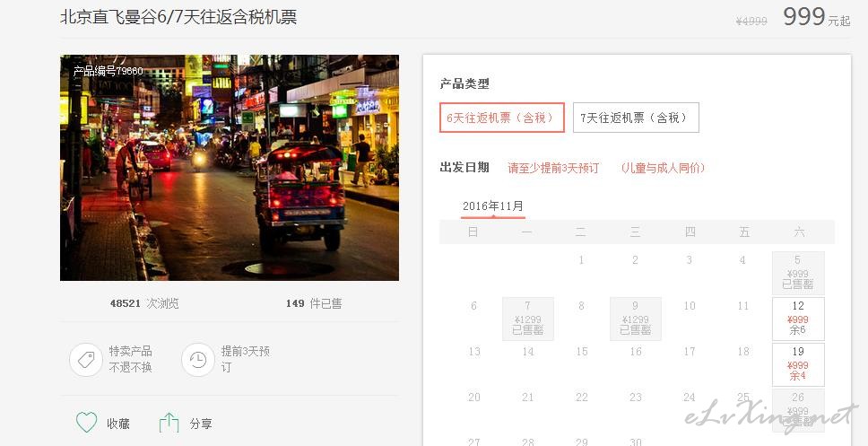Select 6天往返机票（含税） product type
868x446 pixels.
[502, 118]
